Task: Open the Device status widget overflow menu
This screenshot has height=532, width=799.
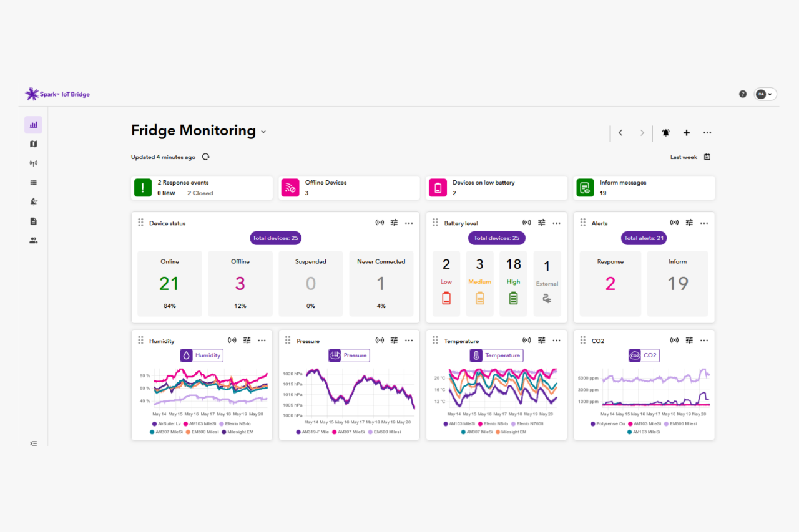Action: pyautogui.click(x=409, y=223)
